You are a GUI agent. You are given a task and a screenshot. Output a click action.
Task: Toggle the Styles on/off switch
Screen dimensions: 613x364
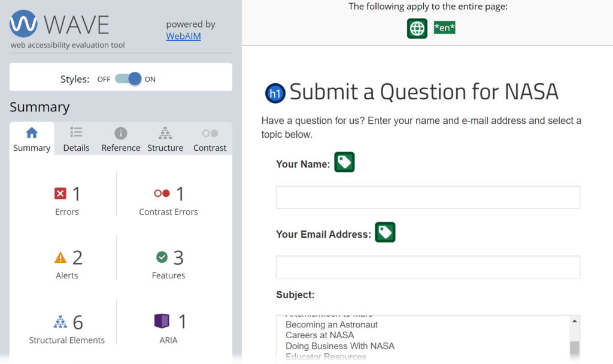pos(128,79)
